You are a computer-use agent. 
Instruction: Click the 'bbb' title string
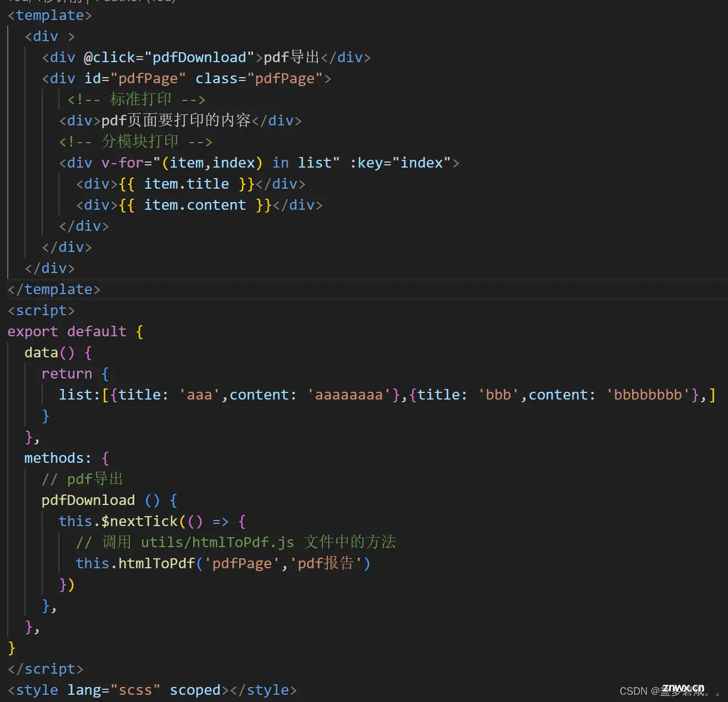[498, 395]
